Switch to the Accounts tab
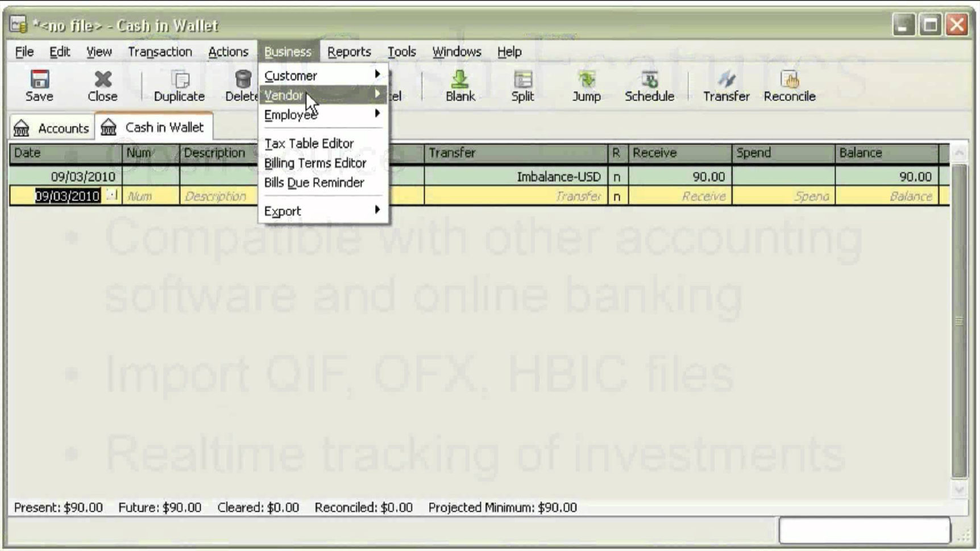The width and height of the screenshot is (980, 551). [52, 127]
